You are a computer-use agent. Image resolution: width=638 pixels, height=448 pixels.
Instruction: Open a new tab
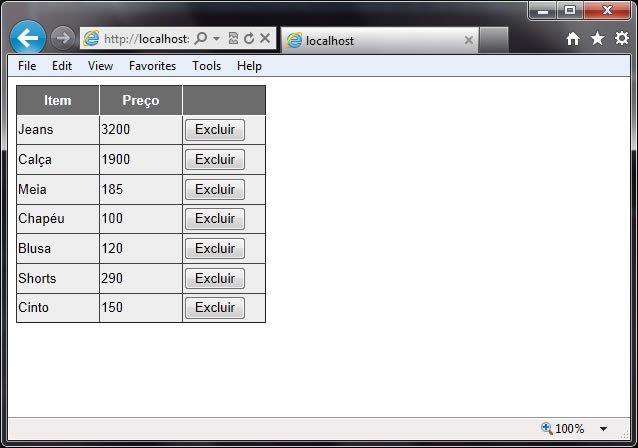point(494,40)
